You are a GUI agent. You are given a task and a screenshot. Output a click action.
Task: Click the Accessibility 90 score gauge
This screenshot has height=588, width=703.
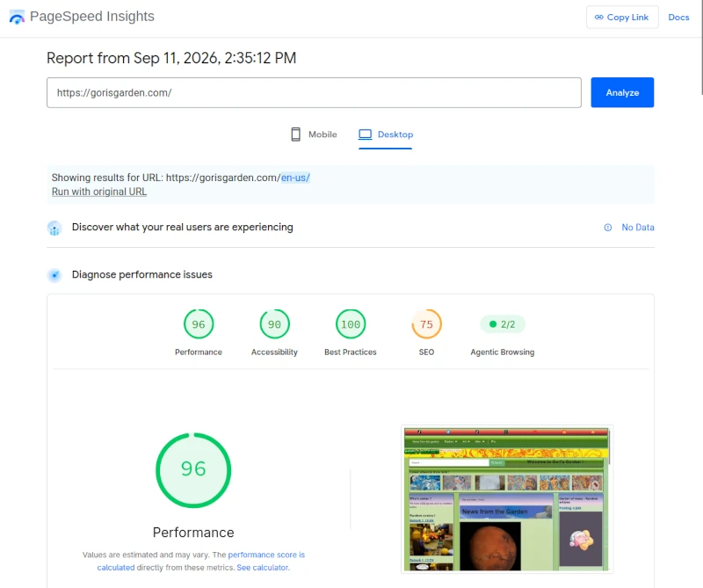click(x=274, y=324)
